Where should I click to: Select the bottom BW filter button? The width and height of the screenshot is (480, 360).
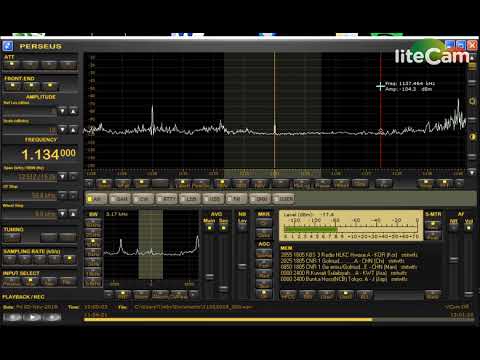click(93, 283)
